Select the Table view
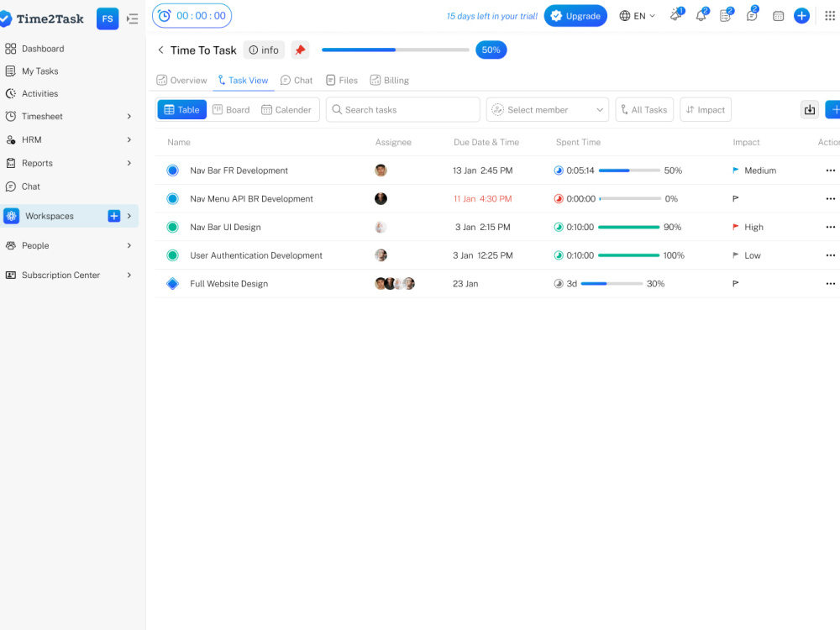This screenshot has width=840, height=630. coord(182,110)
